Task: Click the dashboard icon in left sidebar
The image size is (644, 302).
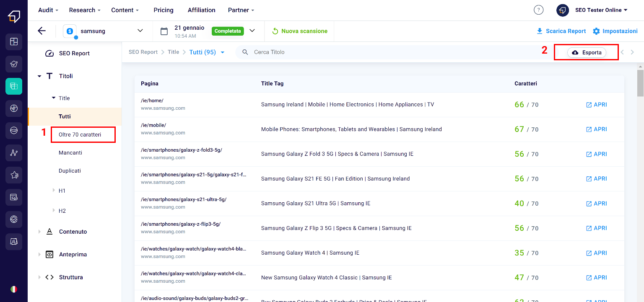Action: (14, 41)
